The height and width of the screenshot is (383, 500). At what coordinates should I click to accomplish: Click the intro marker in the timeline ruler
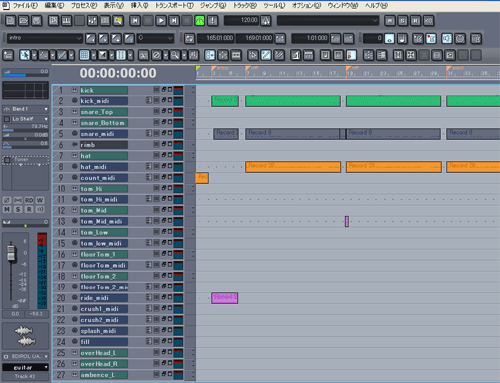coord(214,69)
